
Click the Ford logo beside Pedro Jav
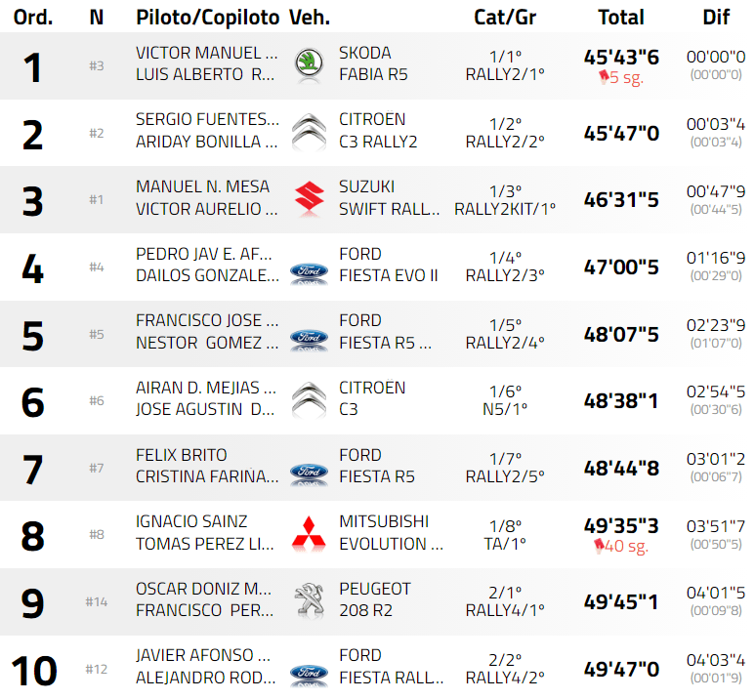tap(309, 272)
